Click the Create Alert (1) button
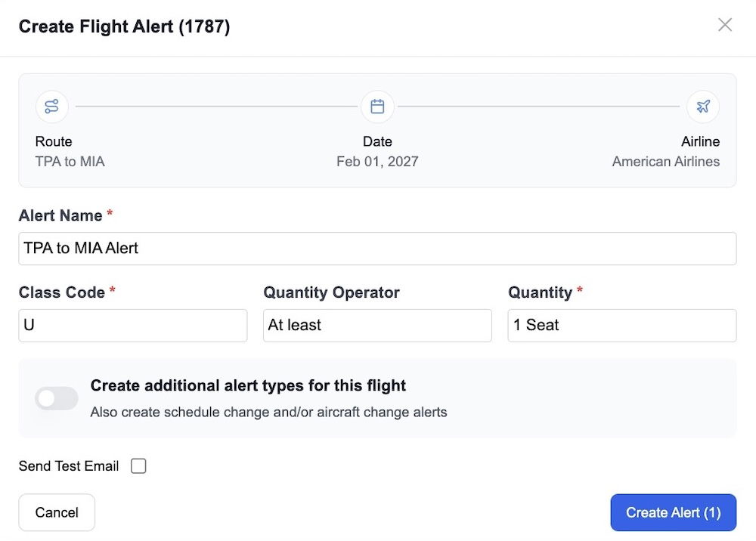756x541 pixels. [x=673, y=513]
